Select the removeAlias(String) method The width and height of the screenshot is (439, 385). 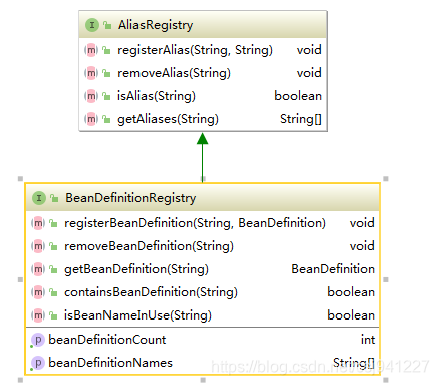pyautogui.click(x=174, y=73)
